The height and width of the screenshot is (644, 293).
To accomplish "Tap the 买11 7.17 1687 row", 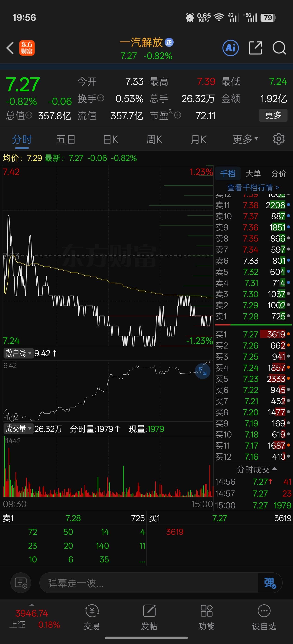I will 253,445.
